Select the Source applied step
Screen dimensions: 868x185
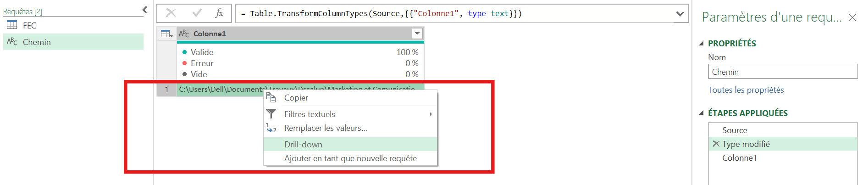[783, 130]
